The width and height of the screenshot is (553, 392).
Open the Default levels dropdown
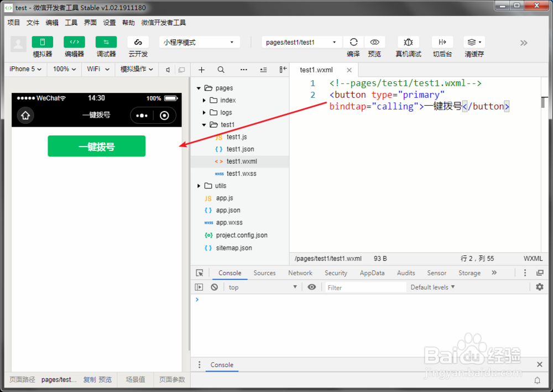(x=433, y=288)
